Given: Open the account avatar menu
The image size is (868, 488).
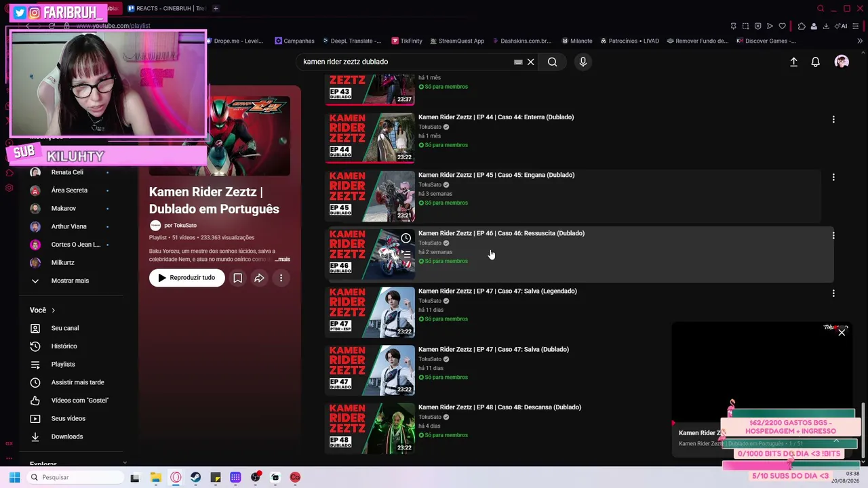Looking at the screenshot, I should 842,62.
